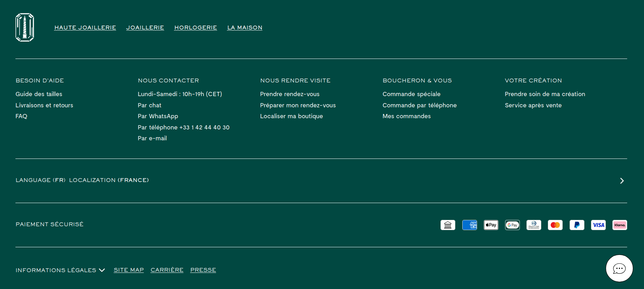Click the Mastercard payment icon

(555, 225)
